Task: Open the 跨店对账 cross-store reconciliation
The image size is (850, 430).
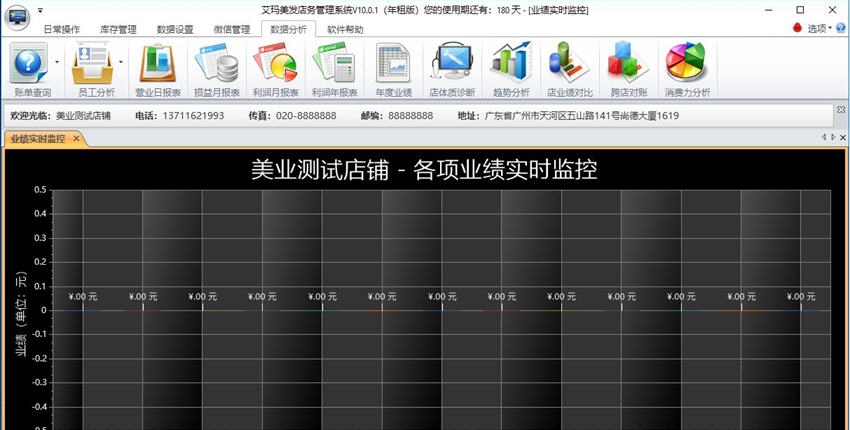Action: (629, 70)
